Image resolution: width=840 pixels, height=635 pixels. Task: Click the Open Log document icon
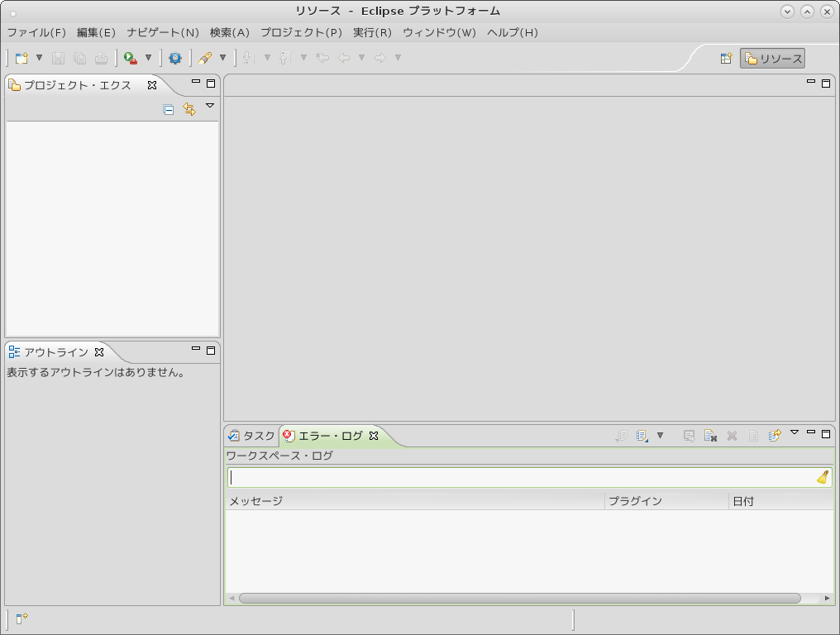(x=753, y=436)
